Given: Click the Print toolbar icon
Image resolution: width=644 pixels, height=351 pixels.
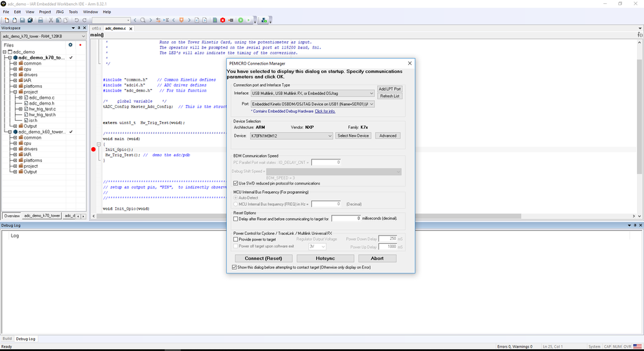Looking at the screenshot, I should tap(40, 20).
